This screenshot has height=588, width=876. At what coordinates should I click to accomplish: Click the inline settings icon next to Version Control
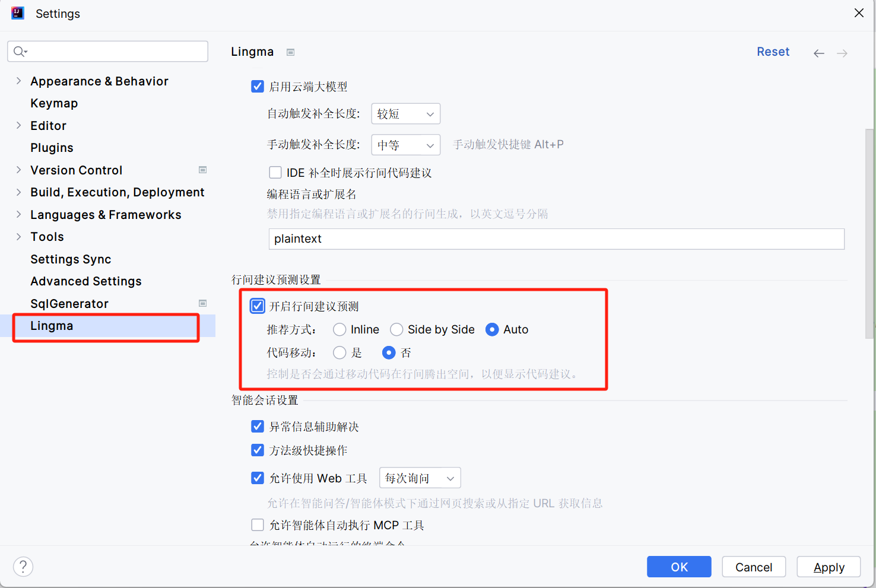point(202,170)
